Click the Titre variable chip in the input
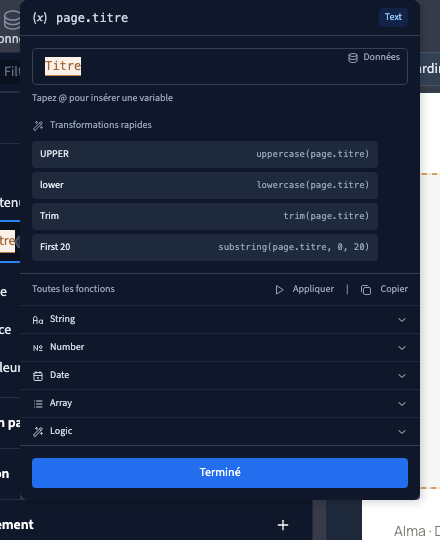Viewport: 440px width, 540px height. (63, 66)
